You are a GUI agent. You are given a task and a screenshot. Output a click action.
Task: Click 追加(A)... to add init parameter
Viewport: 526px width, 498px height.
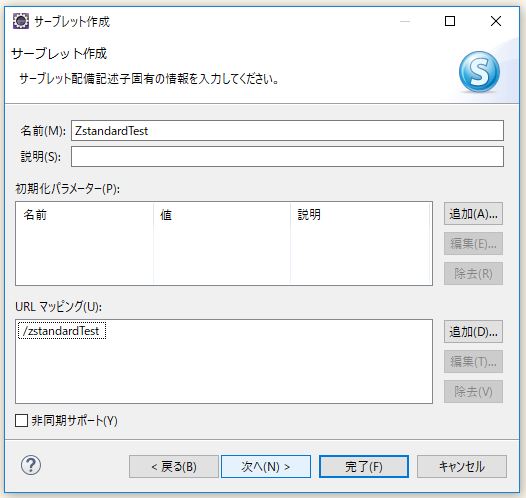[473, 214]
